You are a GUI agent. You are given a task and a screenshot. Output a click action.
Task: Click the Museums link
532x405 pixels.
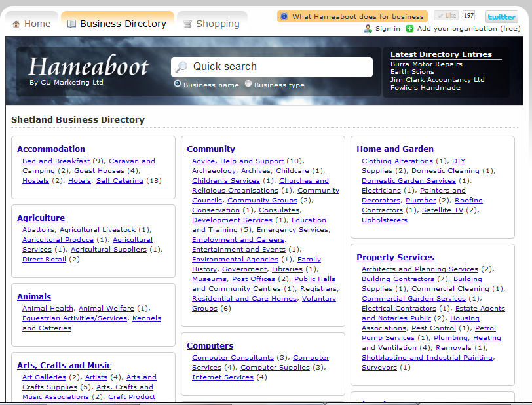210,279
